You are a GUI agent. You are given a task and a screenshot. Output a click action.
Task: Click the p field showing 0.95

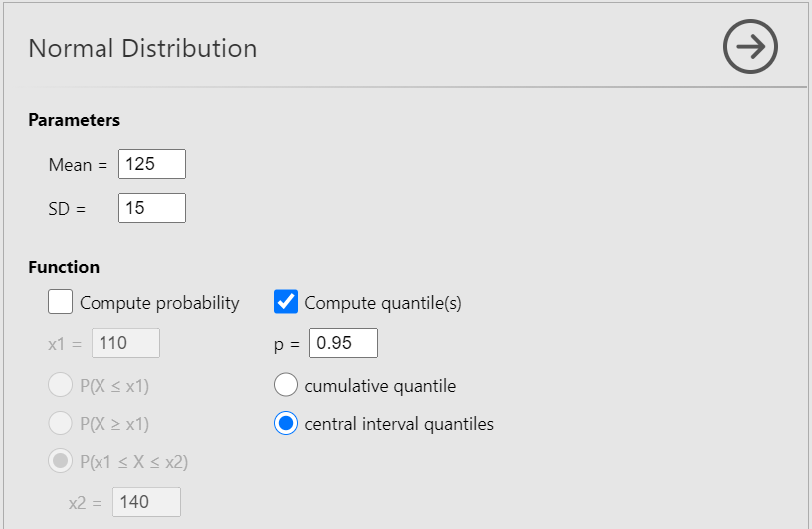343,343
